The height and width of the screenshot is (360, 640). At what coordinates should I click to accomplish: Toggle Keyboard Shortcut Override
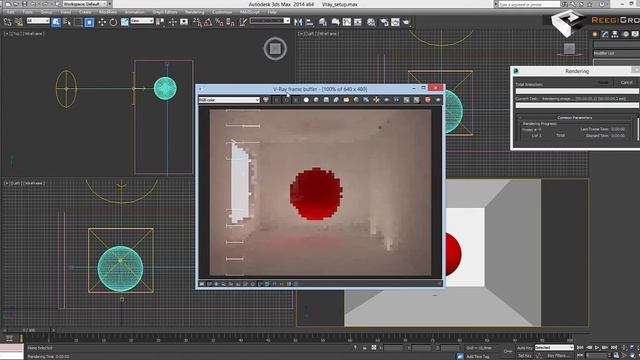tap(184, 22)
